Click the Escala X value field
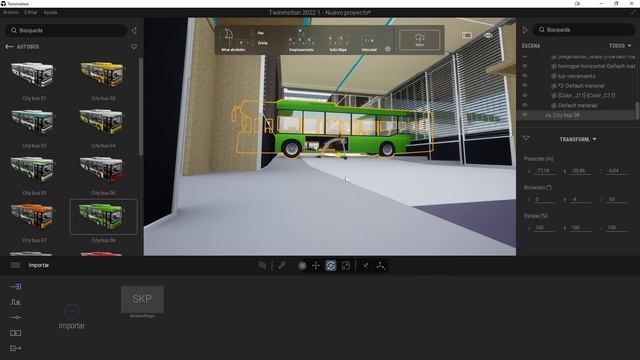Image resolution: width=640 pixels, height=360 pixels. tap(545, 228)
